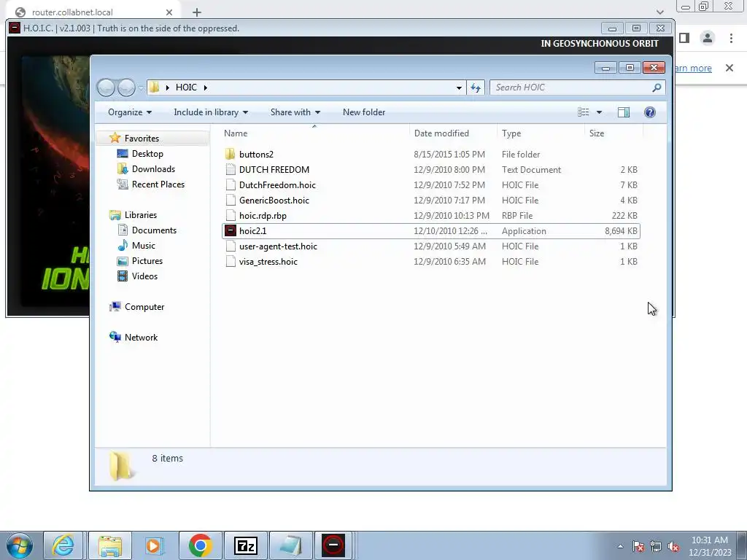Click the taskbar clock and date
747x560 pixels.
[x=710, y=546]
